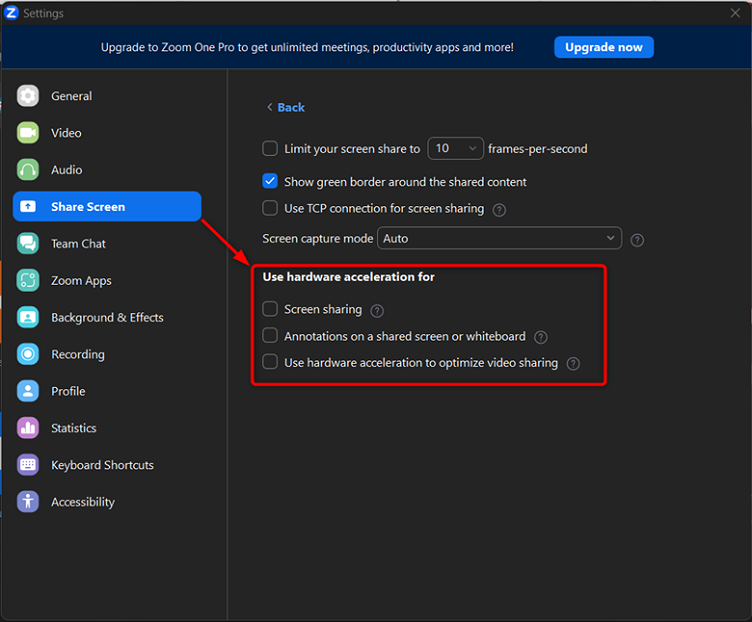Select Keyboard Shortcuts label in sidebar

(x=102, y=465)
